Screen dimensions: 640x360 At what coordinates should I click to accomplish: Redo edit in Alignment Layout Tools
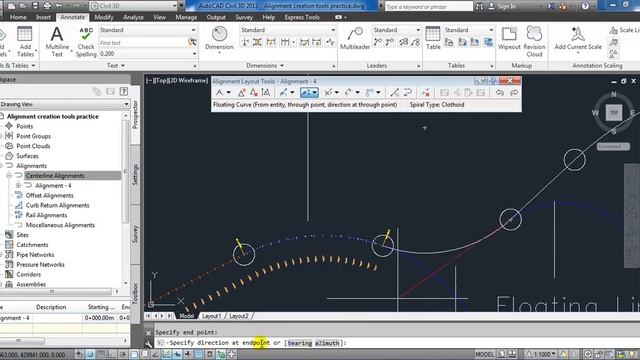514,93
